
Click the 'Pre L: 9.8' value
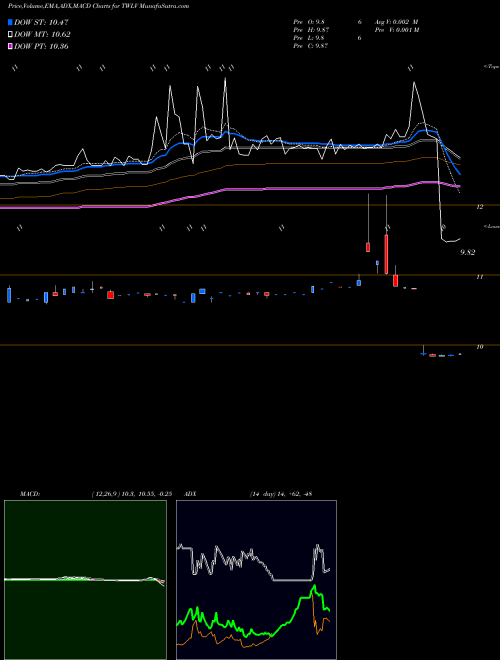(x=309, y=38)
